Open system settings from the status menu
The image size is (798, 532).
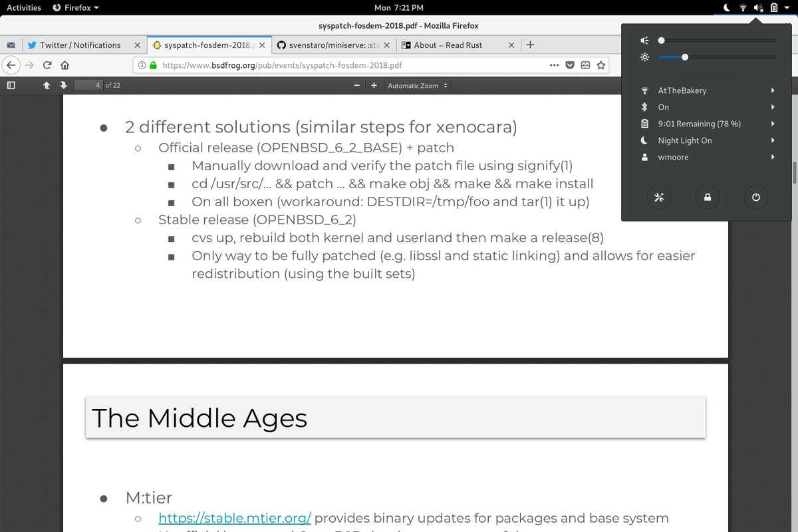pos(659,198)
